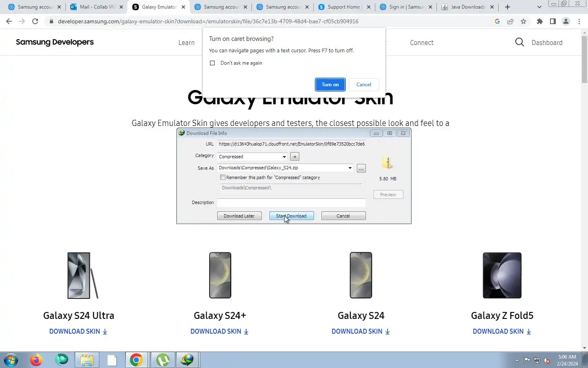Open the extensions puzzle icon
Screen dimensions: 588x368
point(540,21)
